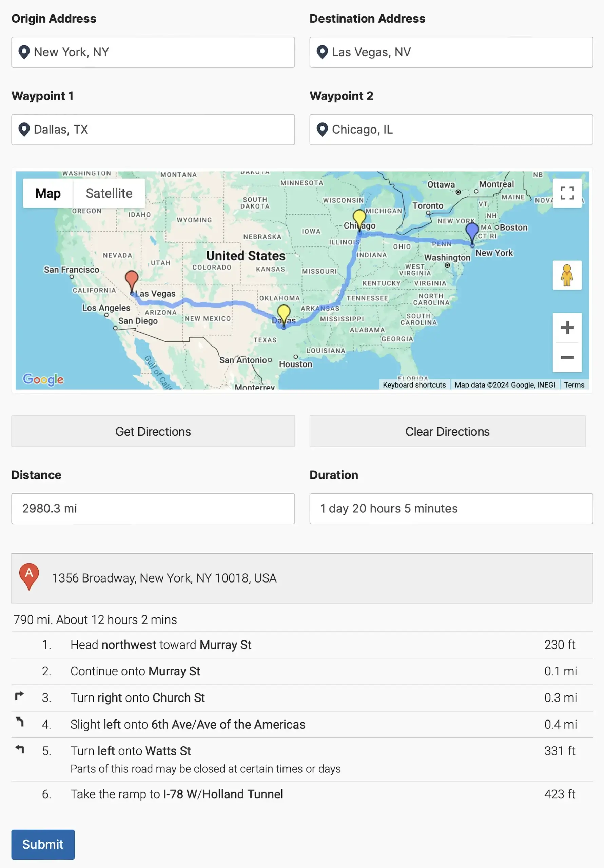Click the yellow Chicago waypoint marker
Screen dimensions: 604x868
coord(359,218)
